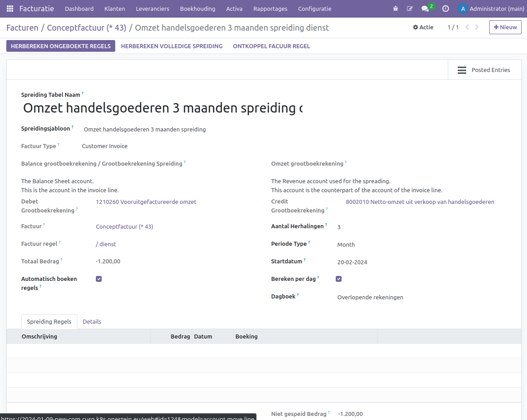Open the 8002010 Netto-omzet account link

tap(420, 202)
